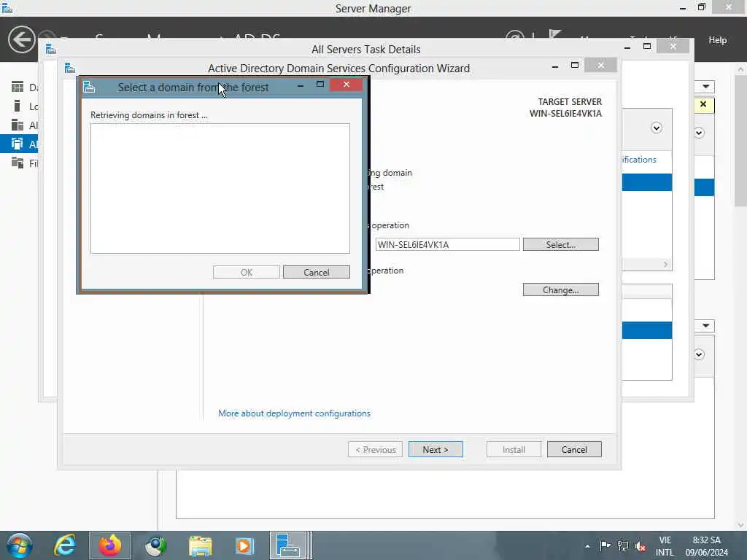Click the Action Center flag tray icon
747x560 pixels.
point(605,545)
